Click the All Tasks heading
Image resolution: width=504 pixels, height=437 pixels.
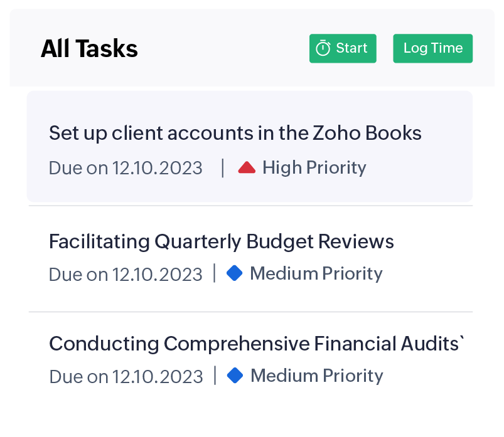[x=89, y=48]
